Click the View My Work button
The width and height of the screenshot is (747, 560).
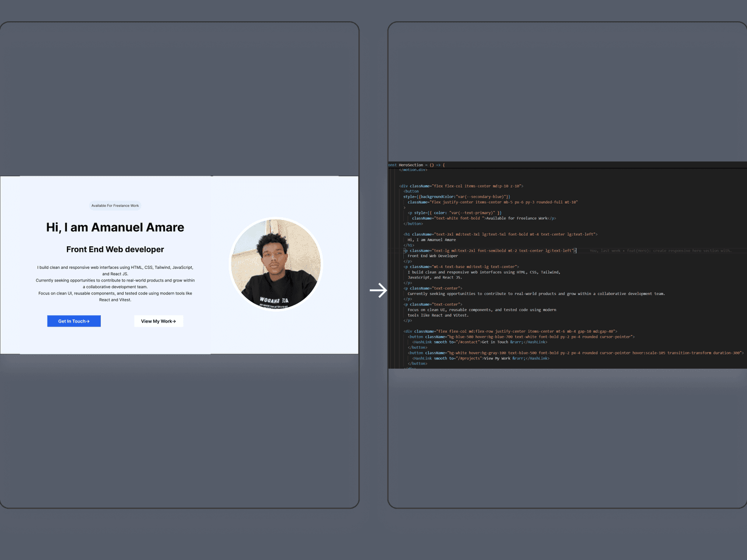158,321
